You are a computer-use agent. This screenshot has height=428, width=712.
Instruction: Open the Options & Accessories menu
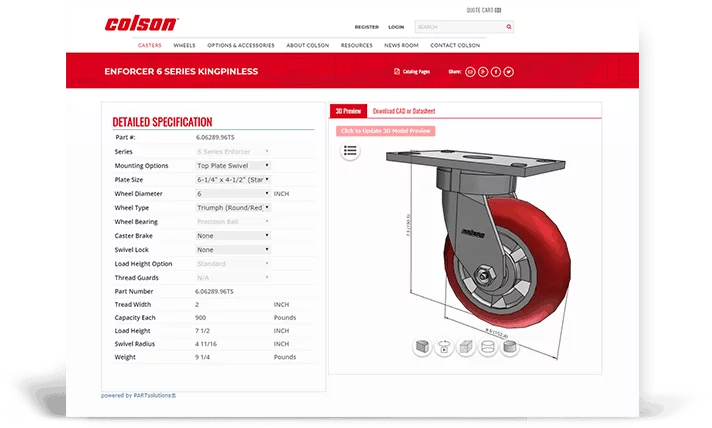(x=240, y=45)
